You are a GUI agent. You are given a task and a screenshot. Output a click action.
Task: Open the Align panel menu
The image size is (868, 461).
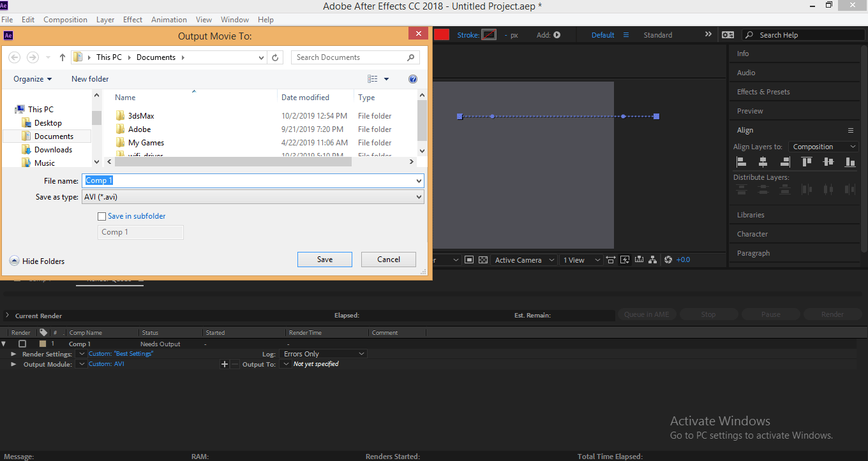click(x=850, y=130)
